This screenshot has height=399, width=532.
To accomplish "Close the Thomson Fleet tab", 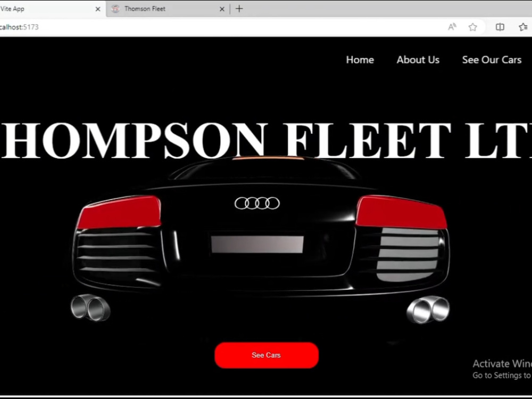I will coord(222,9).
